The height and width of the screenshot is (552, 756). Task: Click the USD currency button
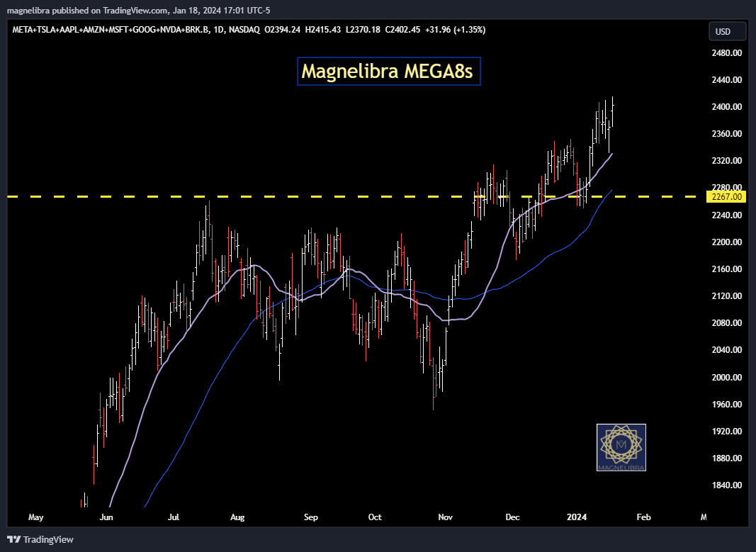727,31
